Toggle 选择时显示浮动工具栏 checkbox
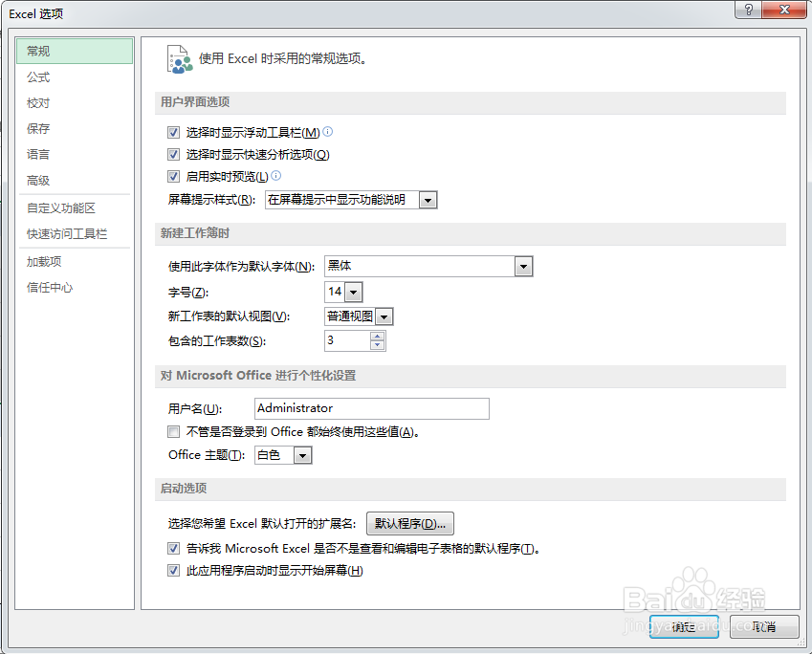 [173, 133]
